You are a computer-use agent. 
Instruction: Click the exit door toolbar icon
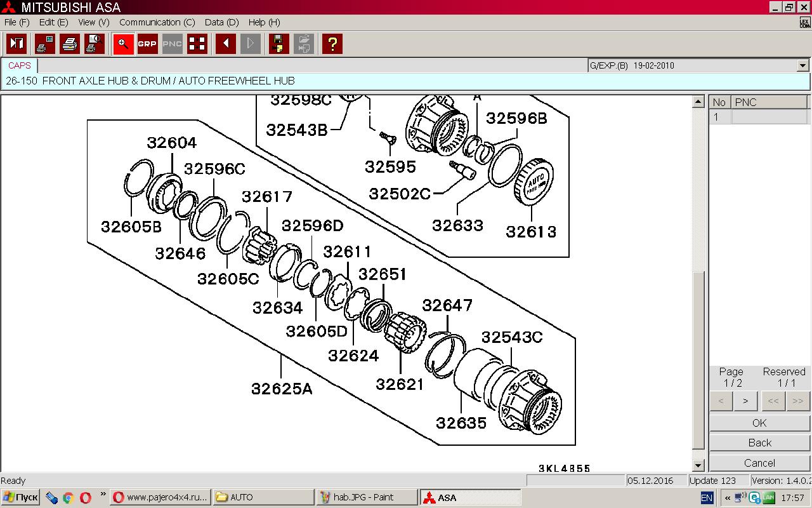(x=16, y=44)
